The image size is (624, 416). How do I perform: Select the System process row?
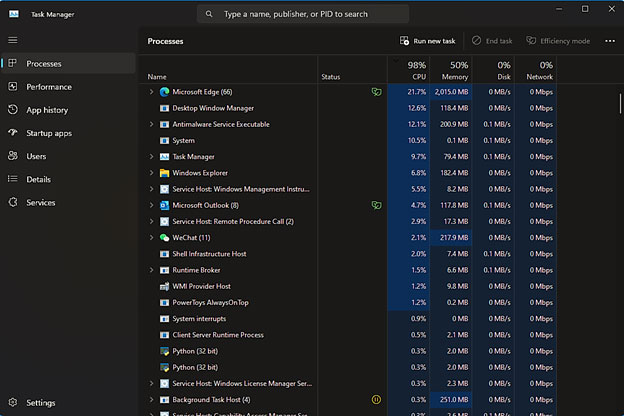click(349, 141)
